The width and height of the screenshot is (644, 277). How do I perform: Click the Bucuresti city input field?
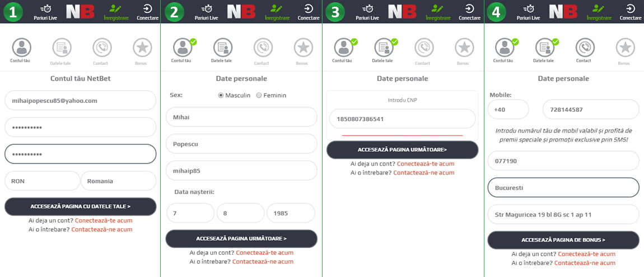point(563,187)
